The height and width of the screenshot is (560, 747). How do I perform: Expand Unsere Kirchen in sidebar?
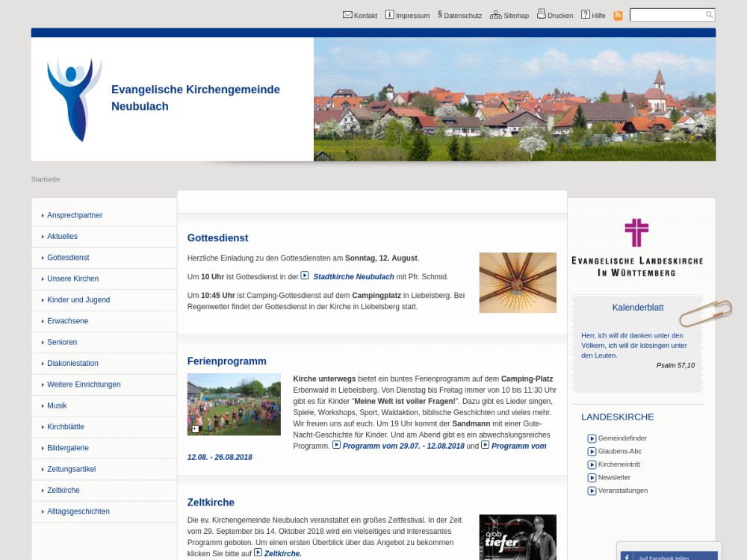[x=72, y=279]
